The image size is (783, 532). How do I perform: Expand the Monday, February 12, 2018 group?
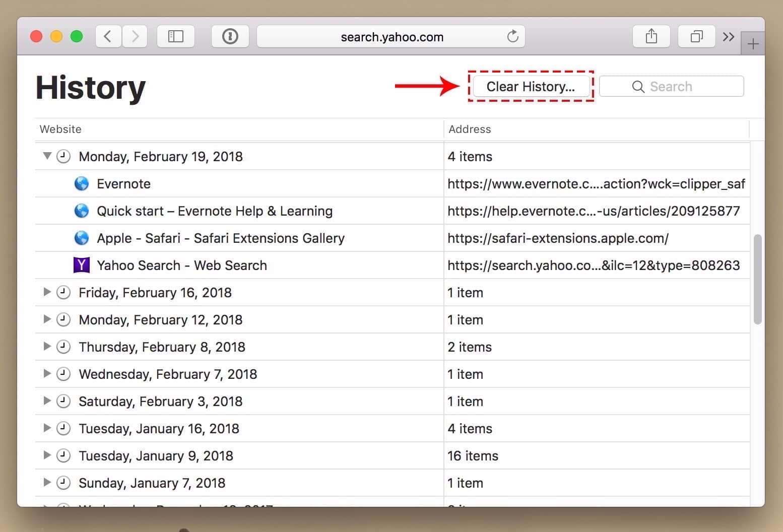click(47, 319)
